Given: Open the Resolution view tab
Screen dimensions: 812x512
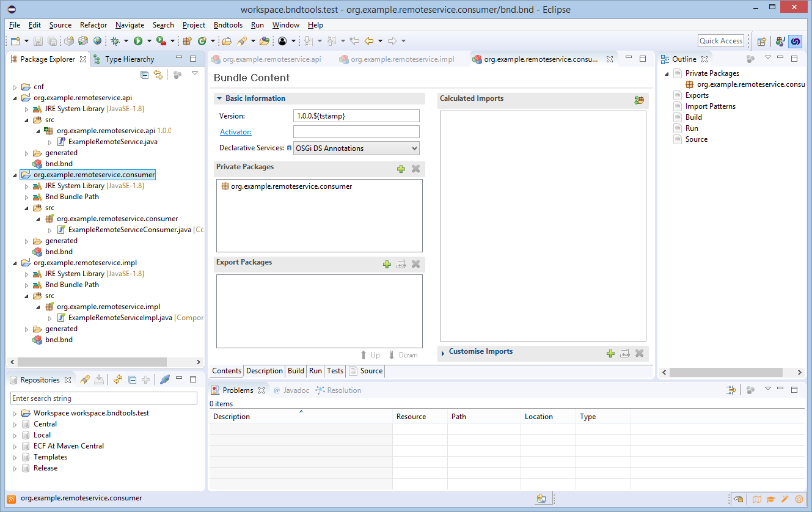Looking at the screenshot, I should (338, 390).
